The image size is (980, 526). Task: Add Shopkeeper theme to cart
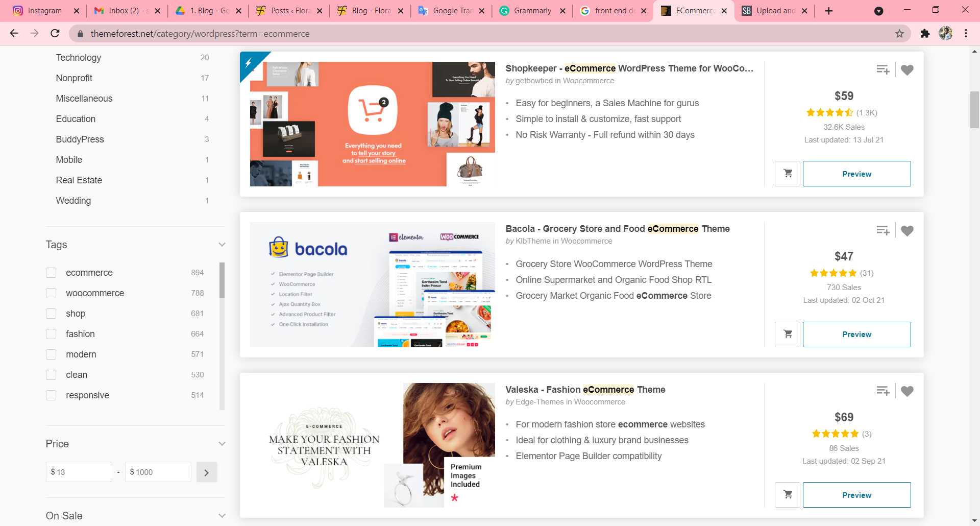(x=788, y=174)
